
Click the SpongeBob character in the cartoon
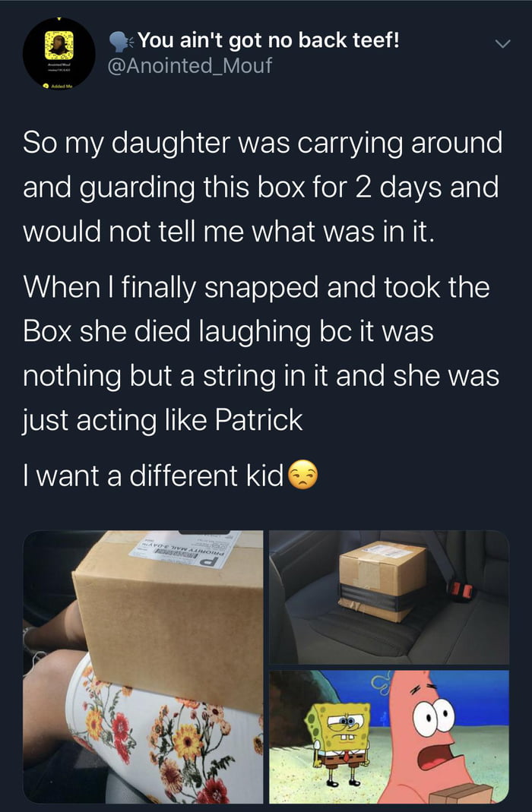tap(338, 738)
